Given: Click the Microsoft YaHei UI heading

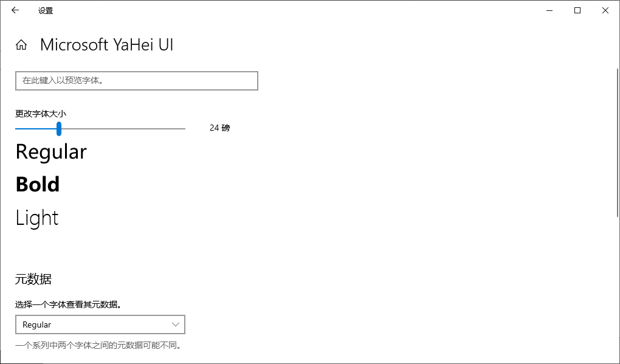Looking at the screenshot, I should (x=106, y=44).
